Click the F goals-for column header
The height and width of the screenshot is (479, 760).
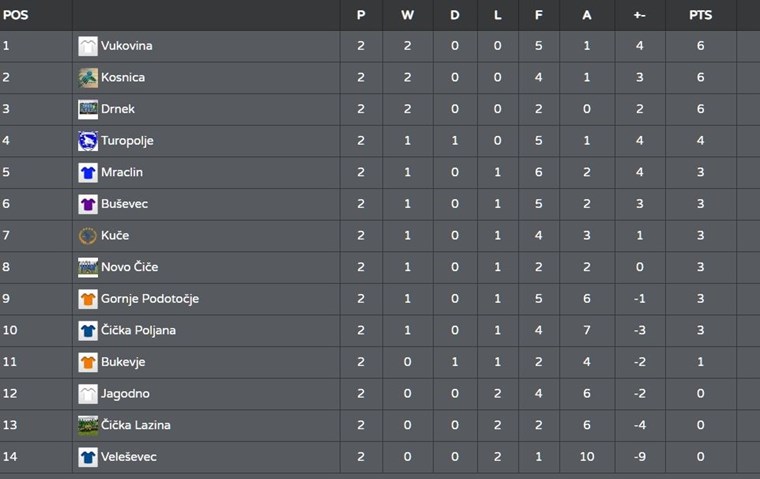(538, 15)
